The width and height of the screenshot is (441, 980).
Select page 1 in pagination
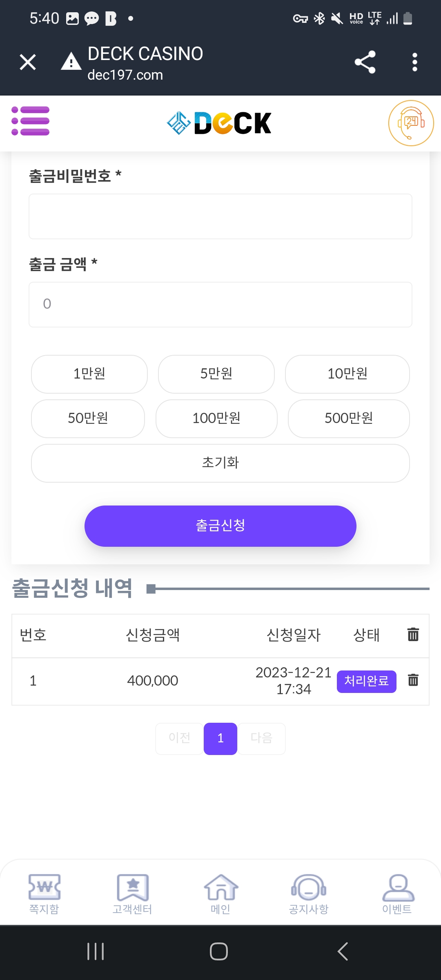[220, 738]
